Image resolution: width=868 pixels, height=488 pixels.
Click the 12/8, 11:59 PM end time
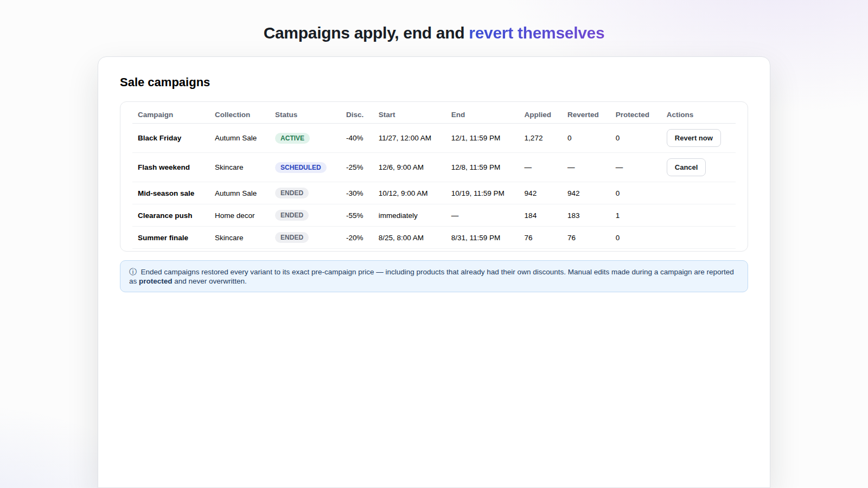[476, 168]
